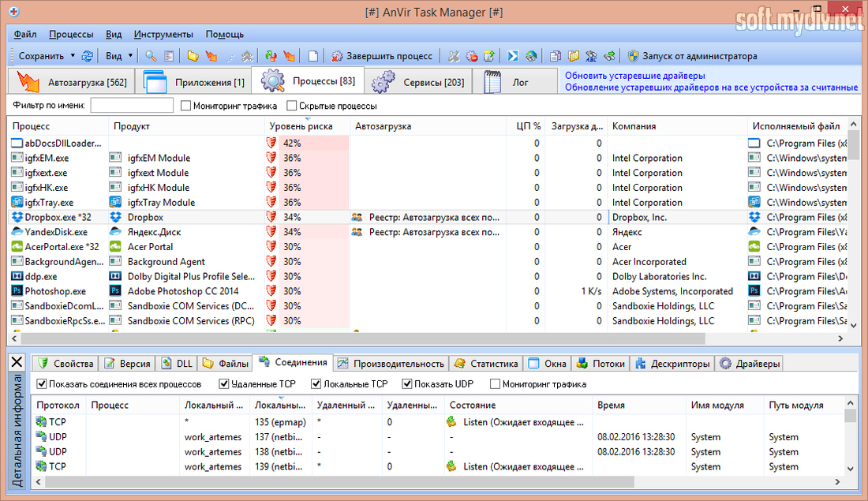This screenshot has height=501, width=868.
Task: Click the gear with red stop icon
Action: click(x=472, y=56)
